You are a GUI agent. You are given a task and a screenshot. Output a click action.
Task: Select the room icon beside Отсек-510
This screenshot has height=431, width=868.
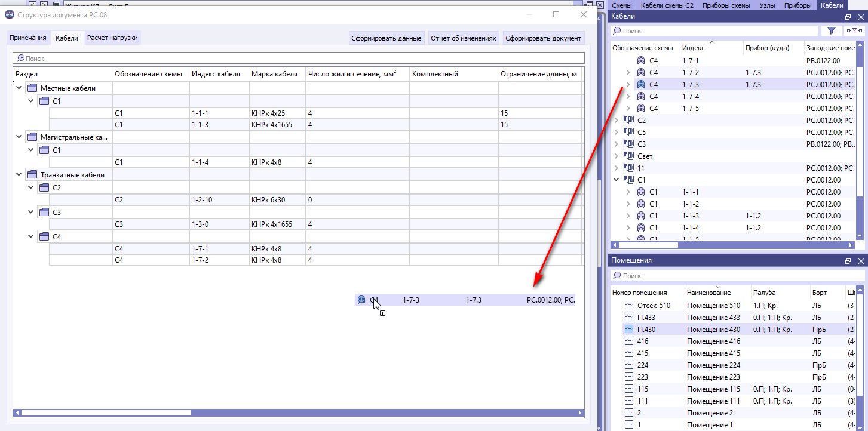[x=629, y=305]
